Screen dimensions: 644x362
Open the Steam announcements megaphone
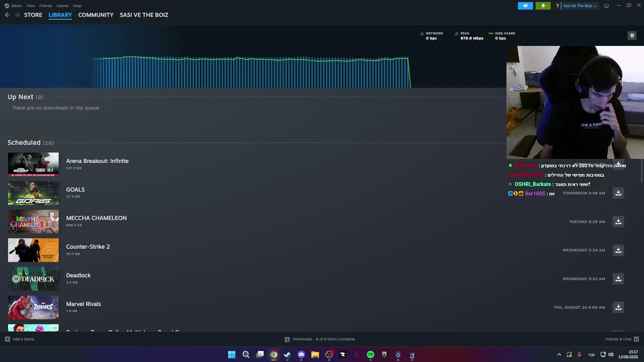click(x=525, y=6)
